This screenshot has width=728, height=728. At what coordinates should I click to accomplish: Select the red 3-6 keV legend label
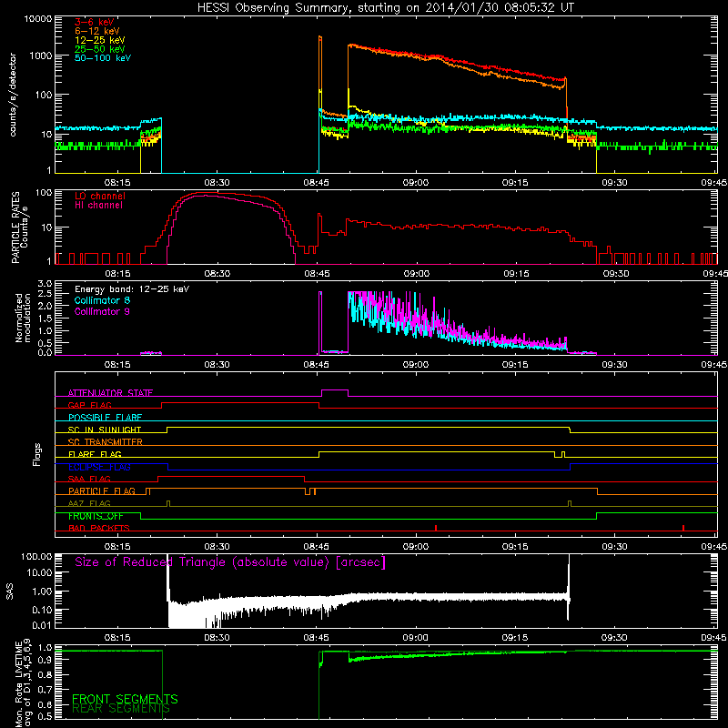tap(94, 22)
